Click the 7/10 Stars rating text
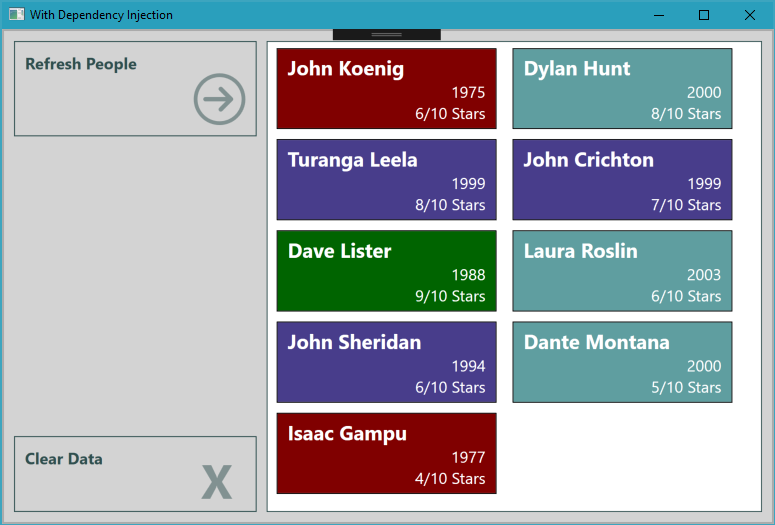 pos(686,205)
